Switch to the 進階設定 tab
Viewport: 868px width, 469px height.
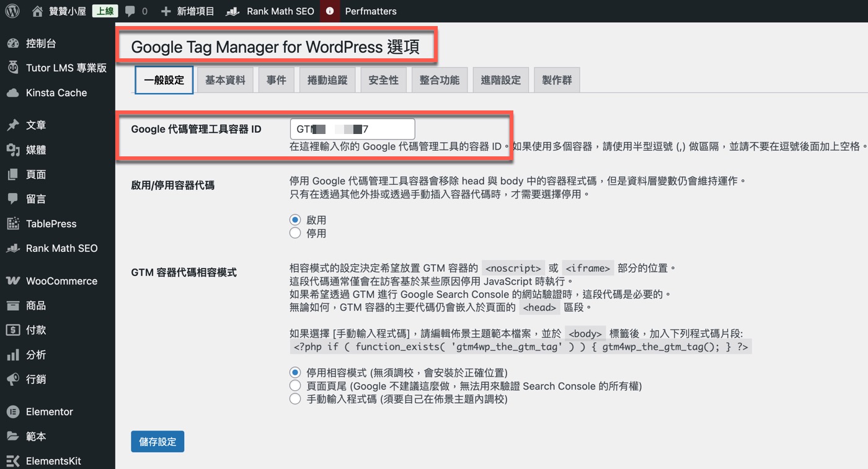[x=501, y=80]
